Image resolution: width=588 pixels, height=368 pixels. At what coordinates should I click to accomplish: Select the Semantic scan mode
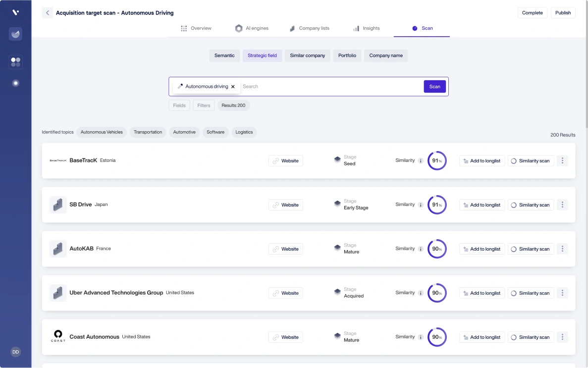tap(224, 55)
